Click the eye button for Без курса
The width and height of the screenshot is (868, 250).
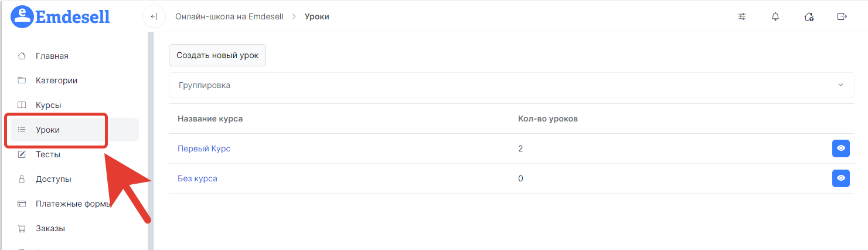[841, 178]
